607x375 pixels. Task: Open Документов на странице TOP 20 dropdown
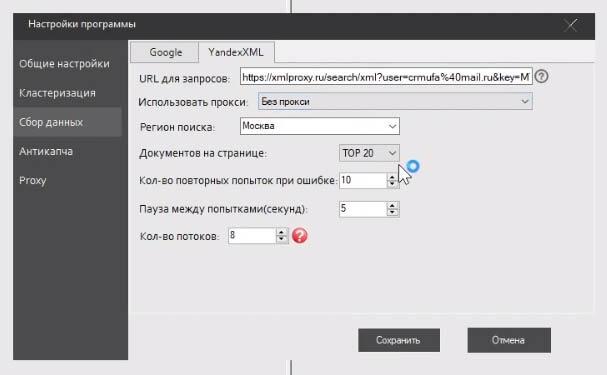(x=369, y=153)
